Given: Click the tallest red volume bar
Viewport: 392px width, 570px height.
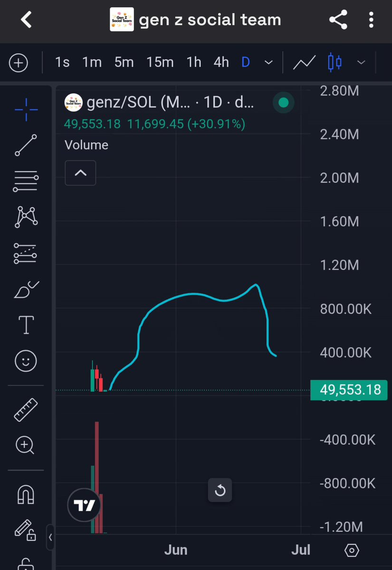Looking at the screenshot, I should [x=96, y=477].
